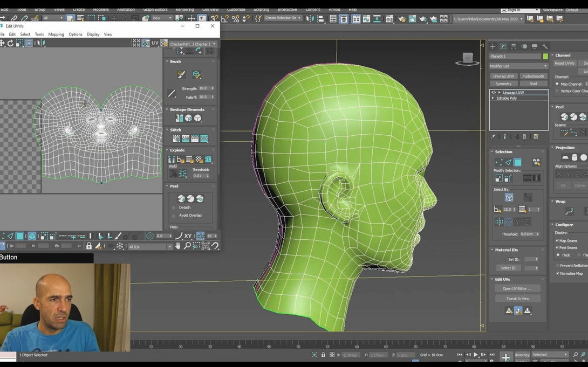Click the Remove modifier trash icon

(x=525, y=137)
